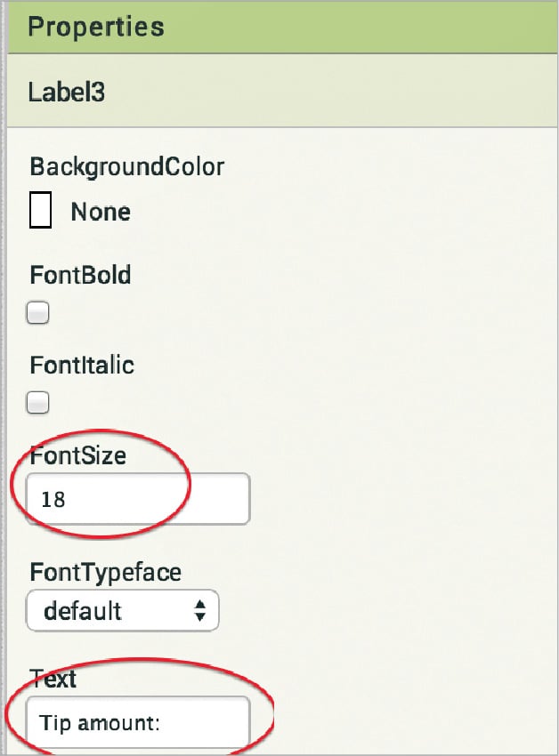Open the None background color picker
Screen dimensions: 559x756
point(101,212)
